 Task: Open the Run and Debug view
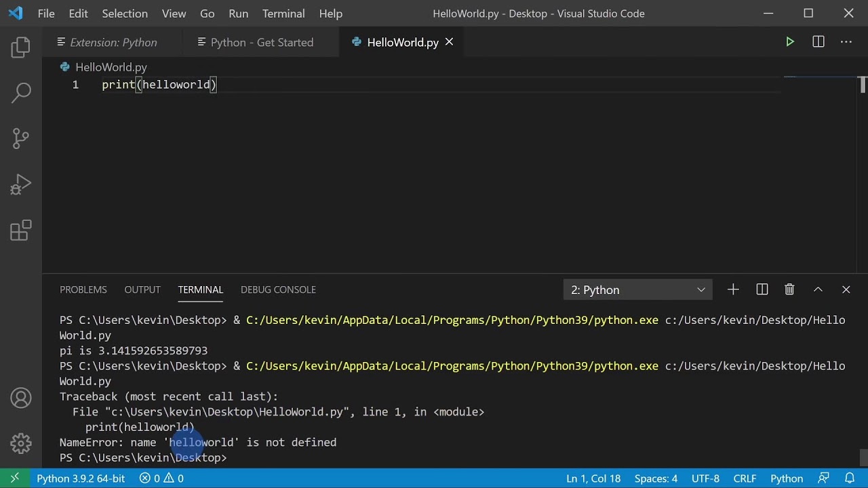tap(21, 184)
